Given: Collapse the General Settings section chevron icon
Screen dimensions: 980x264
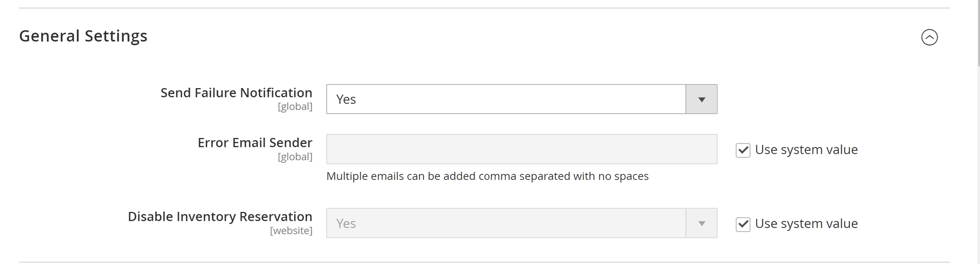Looking at the screenshot, I should pos(929,37).
